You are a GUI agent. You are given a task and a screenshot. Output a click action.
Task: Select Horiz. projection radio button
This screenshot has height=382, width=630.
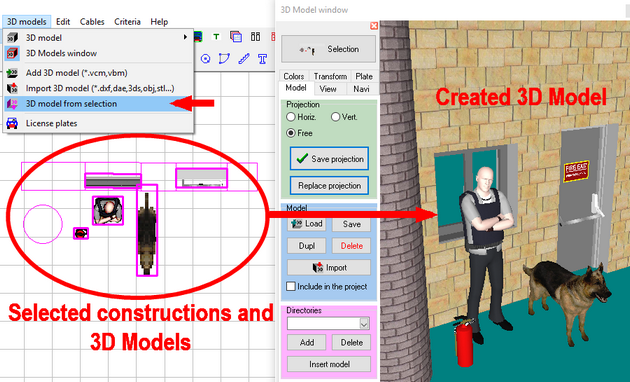tap(291, 117)
